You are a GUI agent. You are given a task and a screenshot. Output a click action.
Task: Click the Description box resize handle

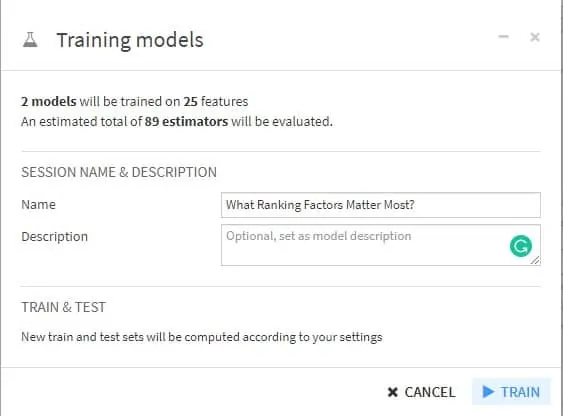point(535,261)
